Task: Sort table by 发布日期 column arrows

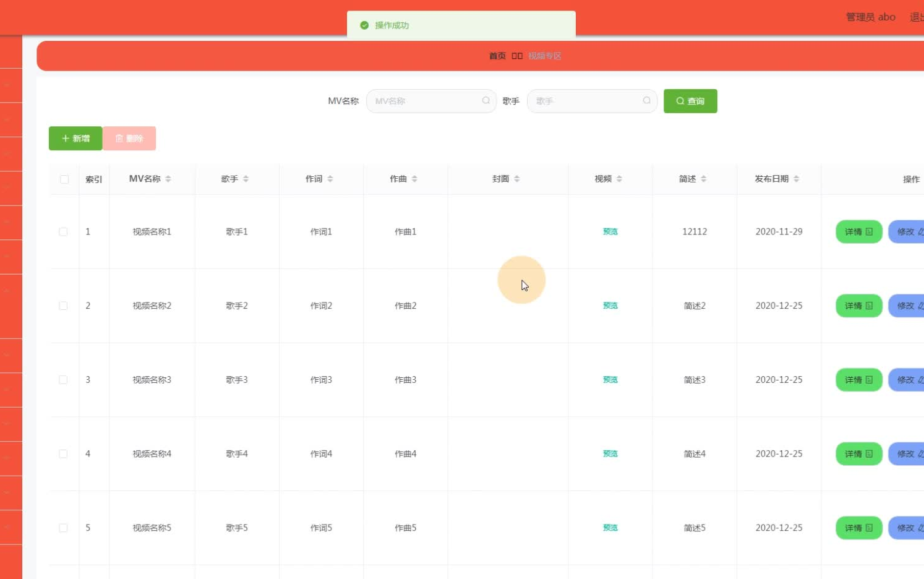Action: (x=797, y=179)
